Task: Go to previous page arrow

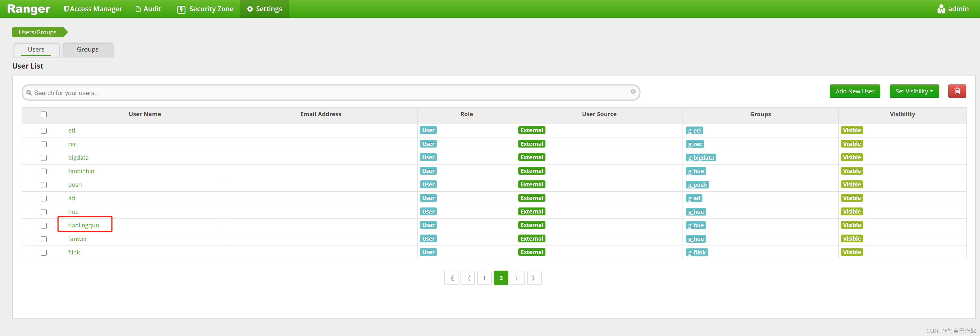Action: (x=468, y=278)
